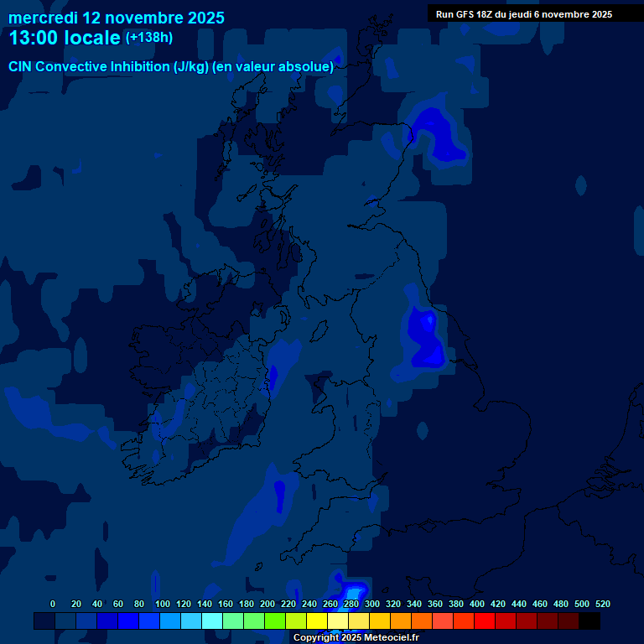The width and height of the screenshot is (644, 644).
Task: Click the '(+138h)' forecast offset text
Action: (148, 38)
